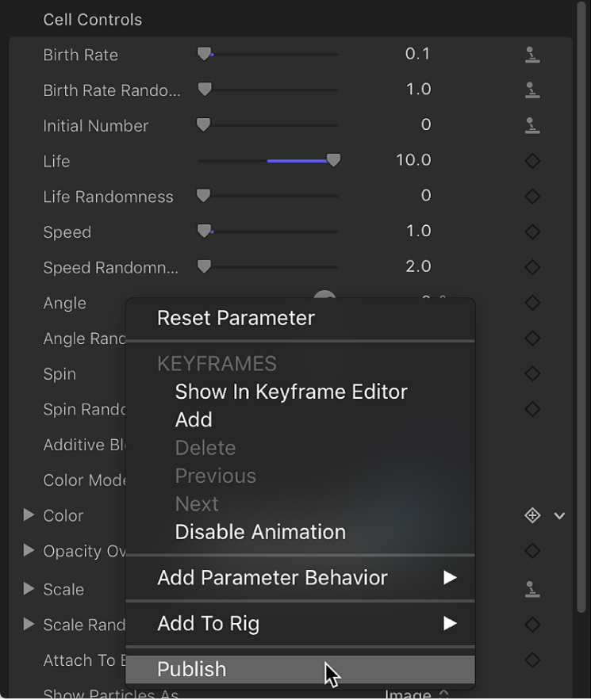591x700 pixels.
Task: Click the keyframe diamond beside Attach To Emitter
Action: pyautogui.click(x=532, y=660)
